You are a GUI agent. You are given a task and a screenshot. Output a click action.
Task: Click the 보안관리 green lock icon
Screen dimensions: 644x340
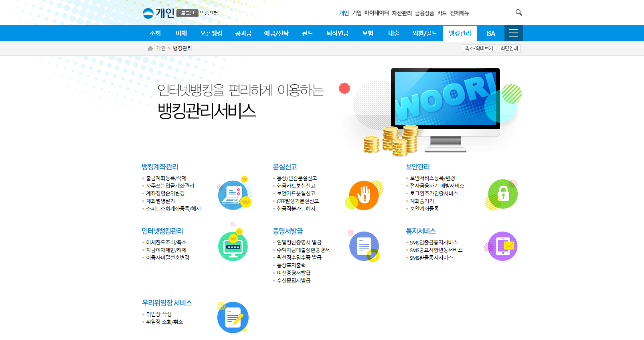[501, 194]
